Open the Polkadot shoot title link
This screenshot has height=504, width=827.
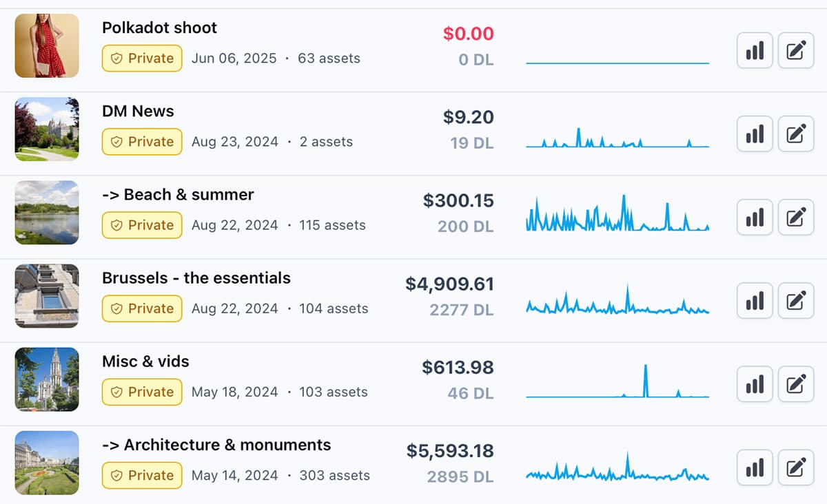159,28
